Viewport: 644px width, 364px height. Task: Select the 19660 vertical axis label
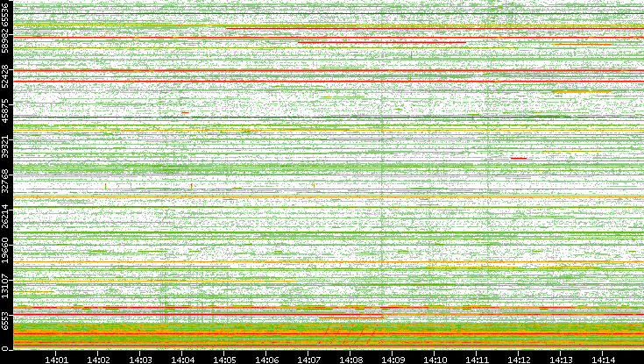(6, 249)
